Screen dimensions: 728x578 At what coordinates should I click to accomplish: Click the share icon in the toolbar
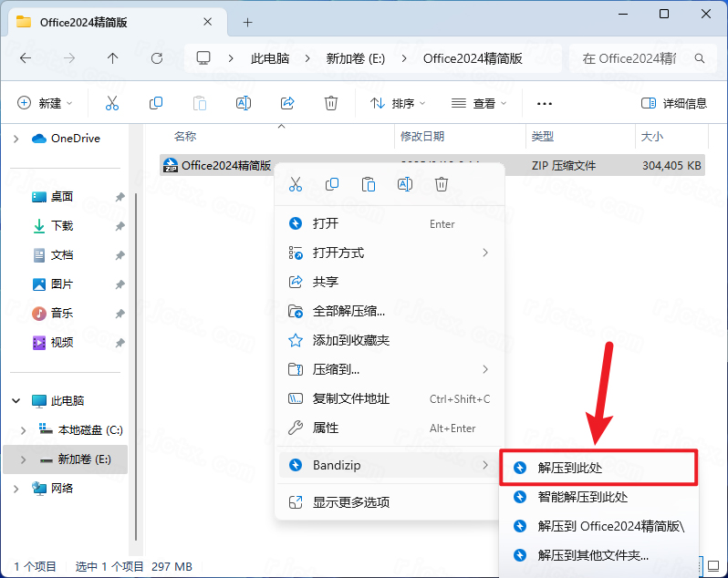[287, 103]
